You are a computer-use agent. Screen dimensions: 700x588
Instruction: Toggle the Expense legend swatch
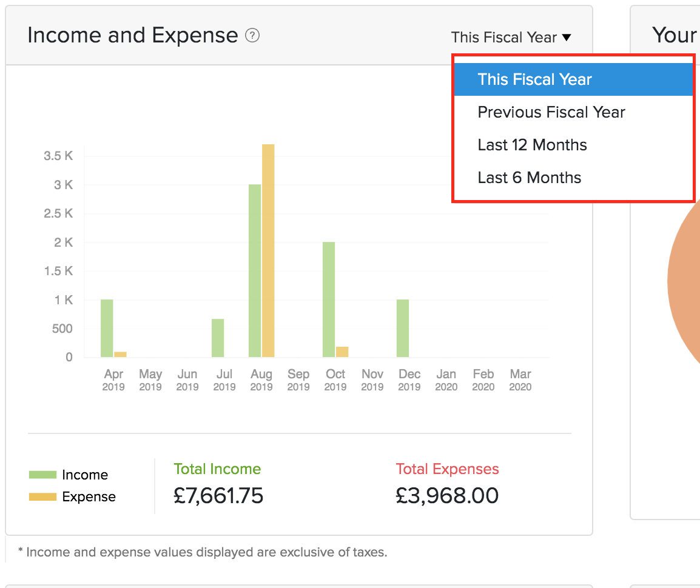point(42,497)
